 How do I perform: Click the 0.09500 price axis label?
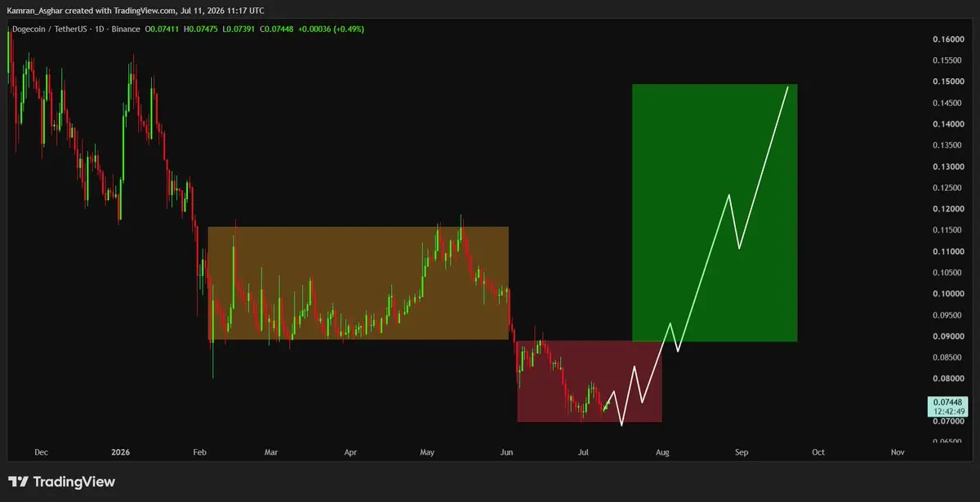(947, 315)
